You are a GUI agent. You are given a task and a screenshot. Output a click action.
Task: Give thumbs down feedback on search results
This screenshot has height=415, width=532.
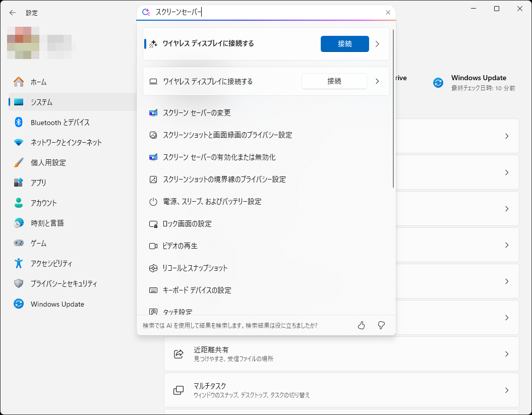(x=381, y=325)
